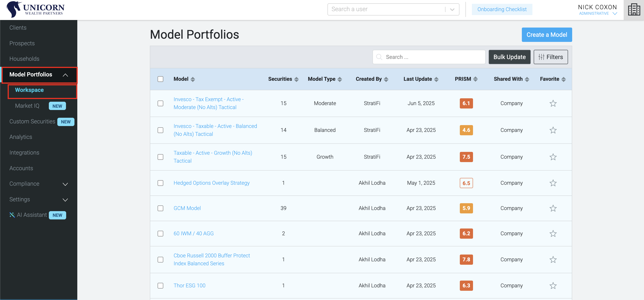Expand the Compliance sidebar section
This screenshot has height=300, width=644.
(65, 184)
